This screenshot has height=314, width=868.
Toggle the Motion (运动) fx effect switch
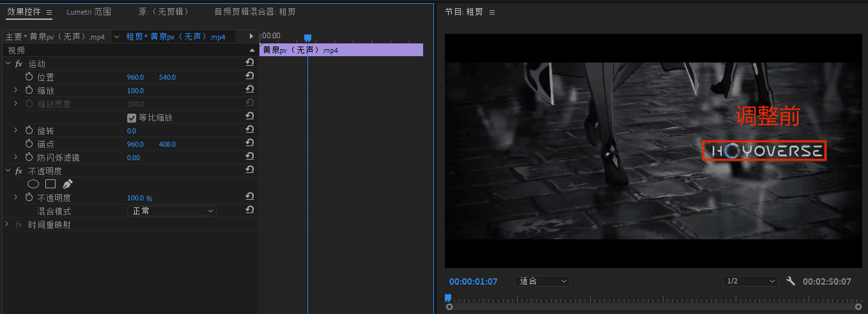pos(19,64)
